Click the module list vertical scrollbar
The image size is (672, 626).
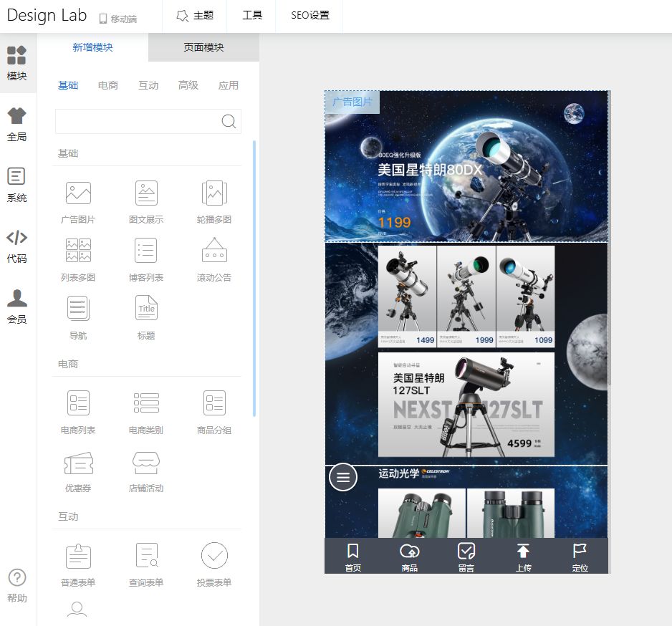coord(254,279)
